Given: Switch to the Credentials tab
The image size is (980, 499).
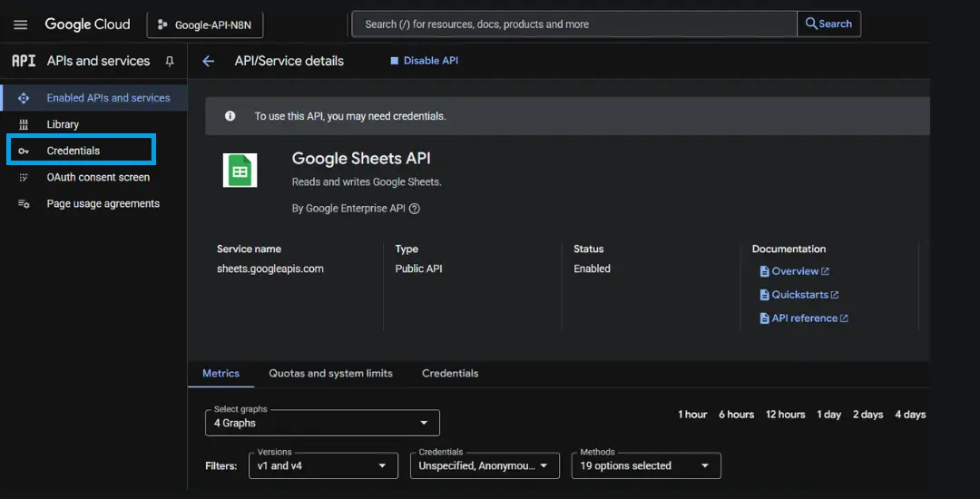Looking at the screenshot, I should 450,374.
